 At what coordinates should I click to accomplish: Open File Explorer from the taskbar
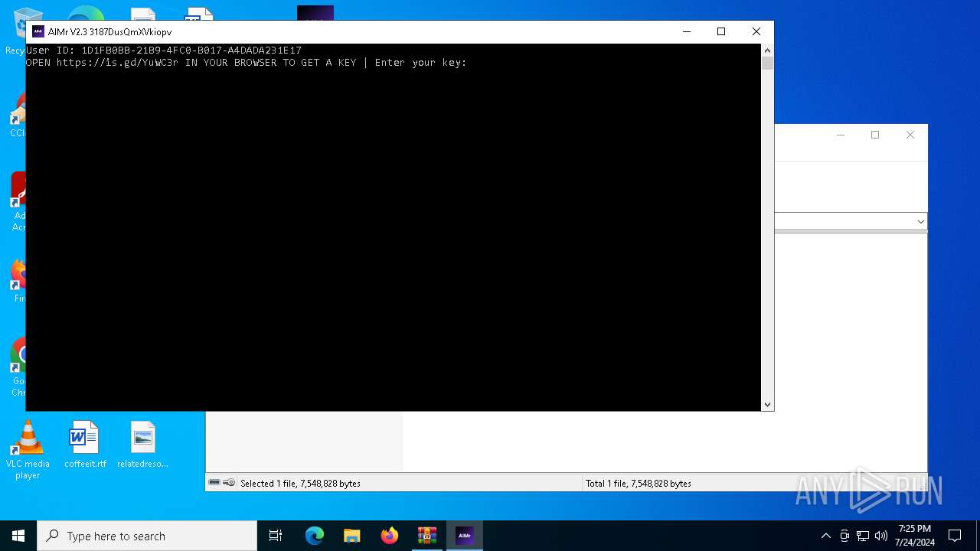[x=352, y=536]
